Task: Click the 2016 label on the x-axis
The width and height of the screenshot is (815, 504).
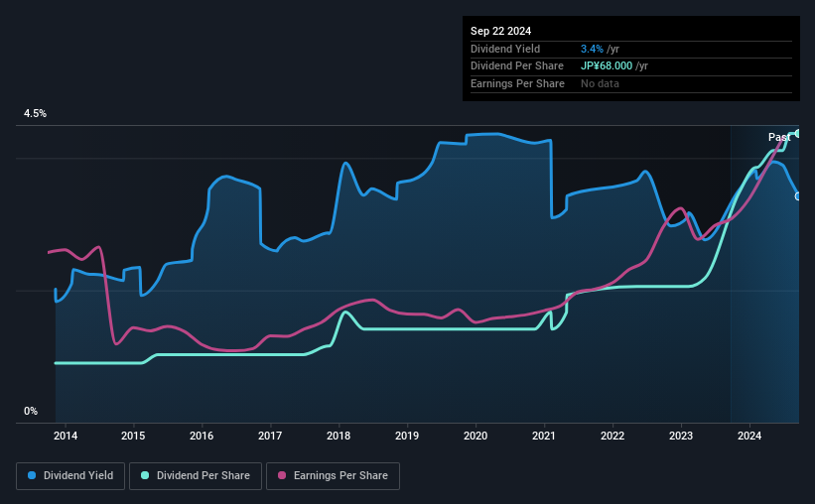Action: 202,436
